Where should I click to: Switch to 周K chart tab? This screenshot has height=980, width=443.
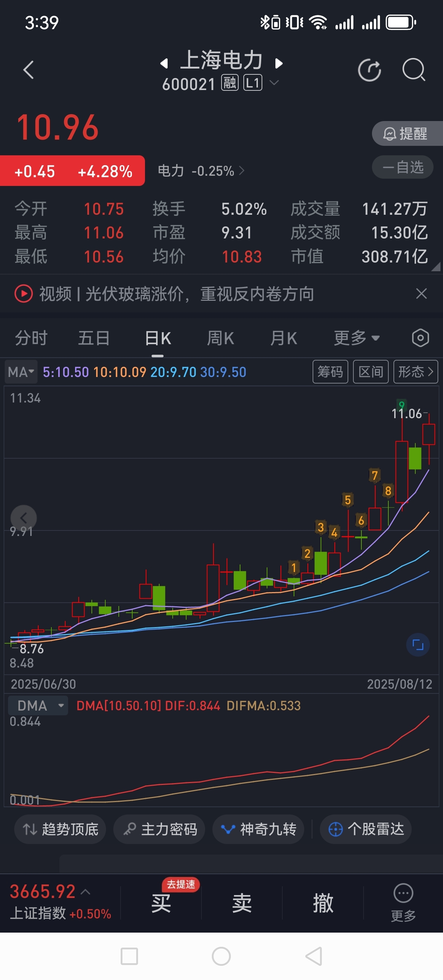coord(220,338)
